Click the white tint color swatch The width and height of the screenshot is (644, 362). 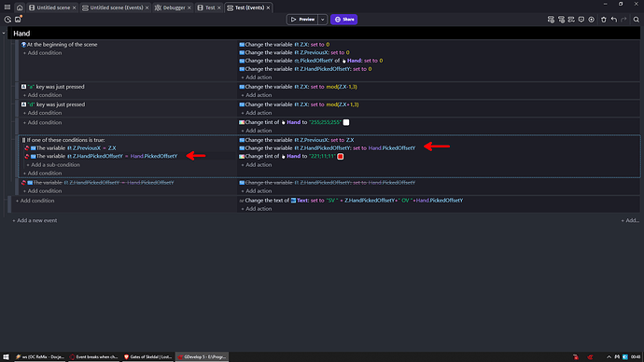346,122
